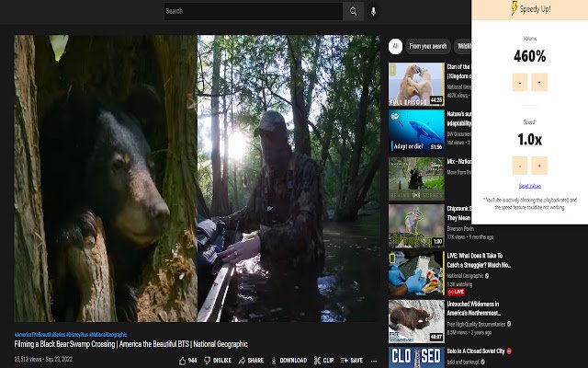Click the 1.0x speed value
This screenshot has height=368, width=588.
pyautogui.click(x=529, y=140)
